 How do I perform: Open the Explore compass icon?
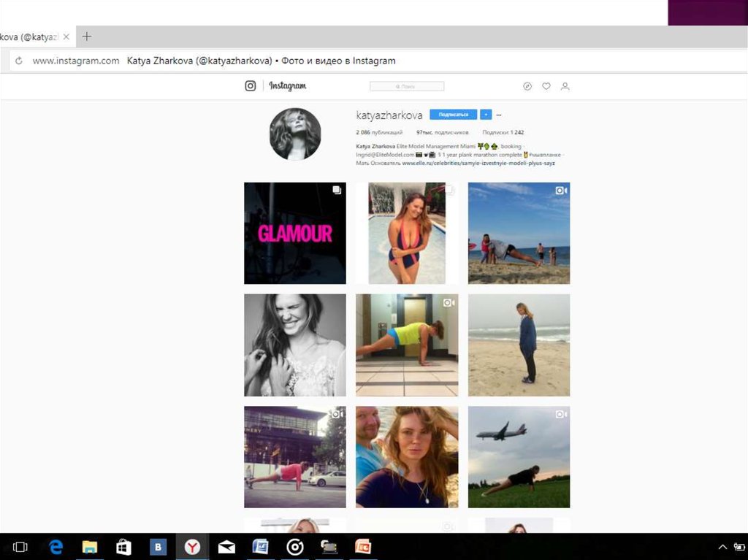(527, 86)
